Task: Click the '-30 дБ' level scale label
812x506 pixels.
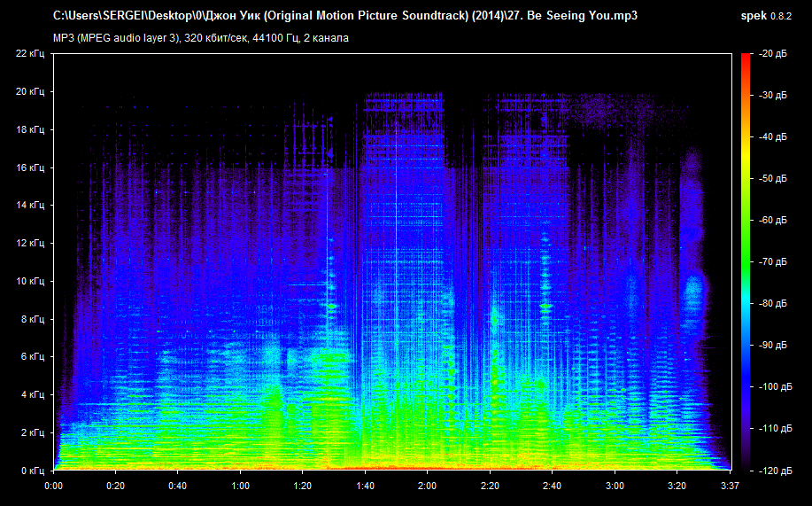Action: (772, 95)
